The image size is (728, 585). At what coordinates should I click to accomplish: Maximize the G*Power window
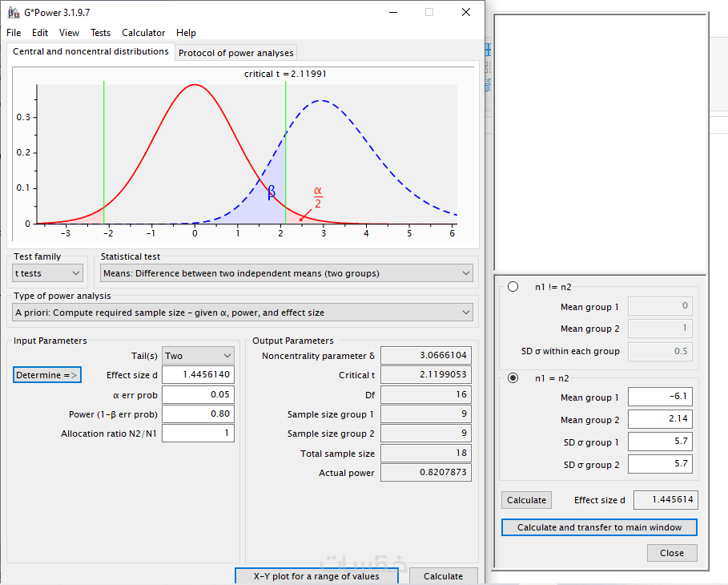tap(429, 12)
